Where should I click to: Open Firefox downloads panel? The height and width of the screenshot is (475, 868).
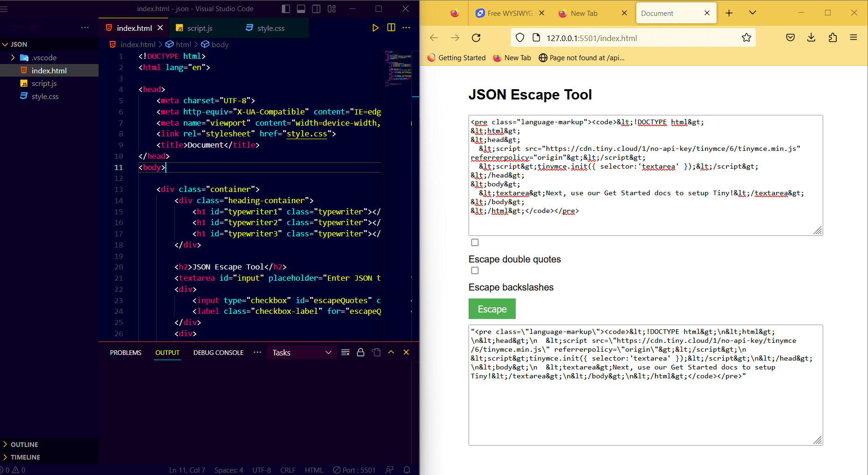[x=811, y=38]
